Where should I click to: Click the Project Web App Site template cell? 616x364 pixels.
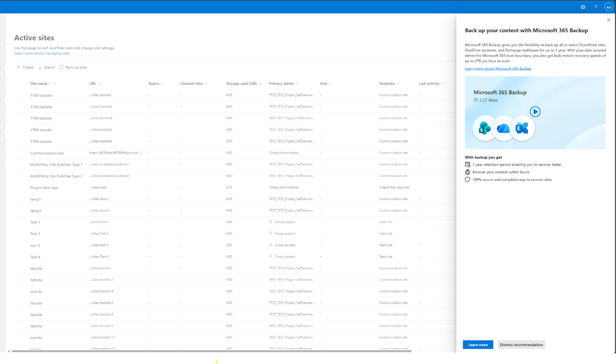394,188
